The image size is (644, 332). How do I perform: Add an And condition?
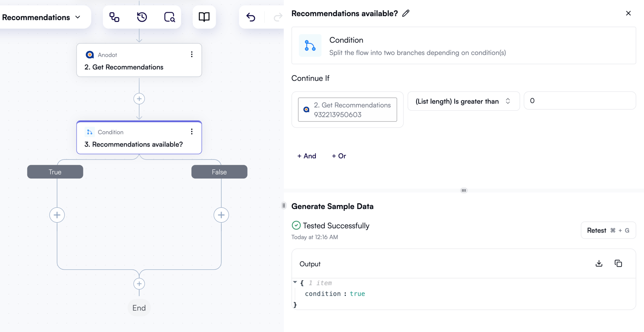coord(307,156)
